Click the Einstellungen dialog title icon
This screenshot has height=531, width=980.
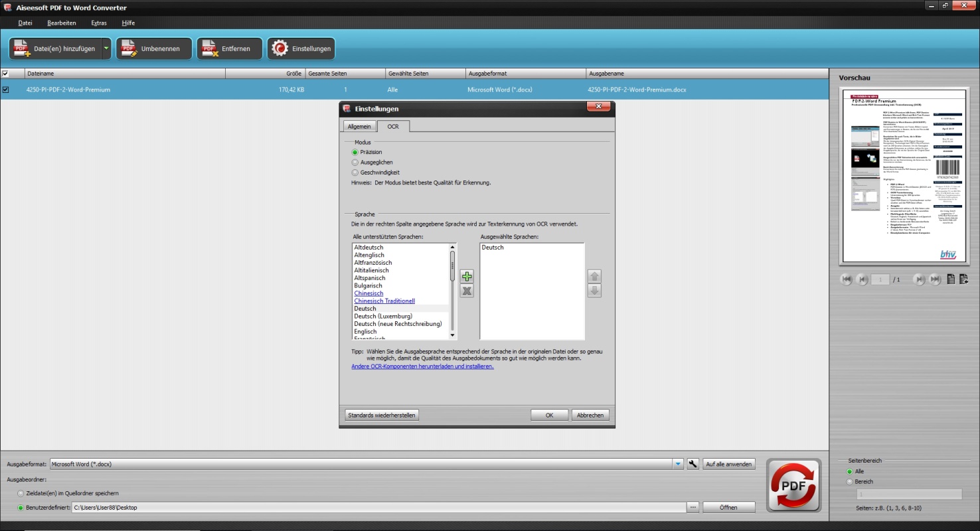click(x=347, y=108)
